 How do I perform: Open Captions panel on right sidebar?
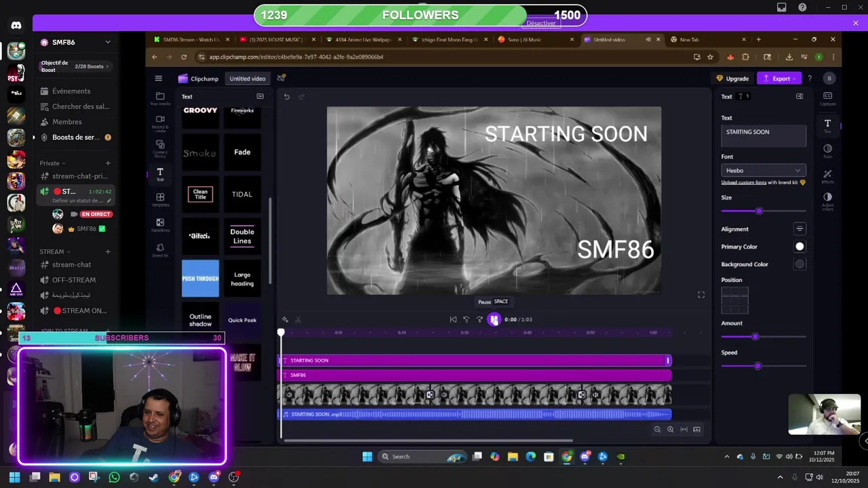(827, 98)
